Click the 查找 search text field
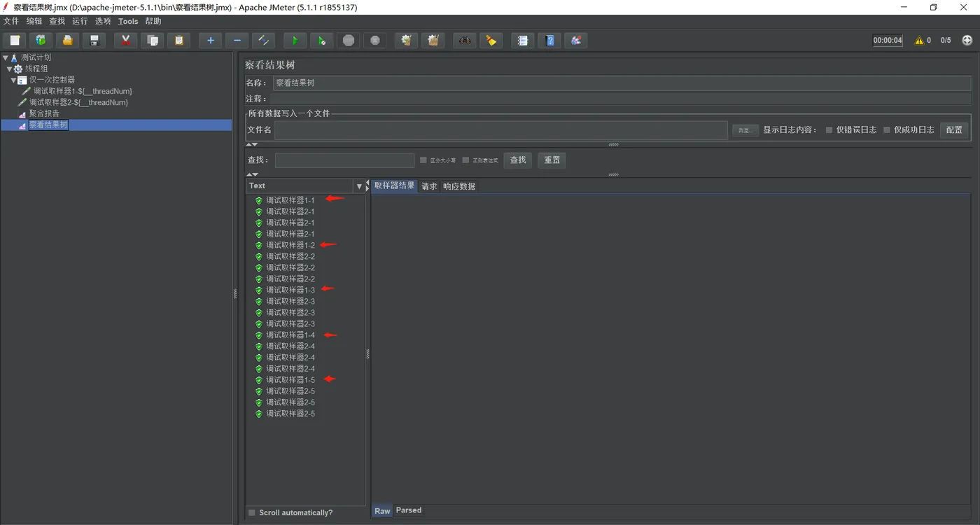The height and width of the screenshot is (525, 980). [x=344, y=160]
